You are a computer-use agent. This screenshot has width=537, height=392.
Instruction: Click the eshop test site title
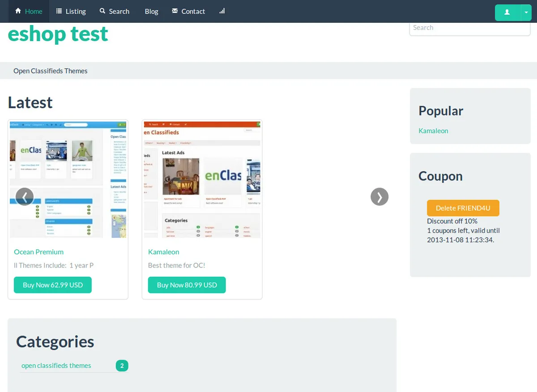[57, 34]
